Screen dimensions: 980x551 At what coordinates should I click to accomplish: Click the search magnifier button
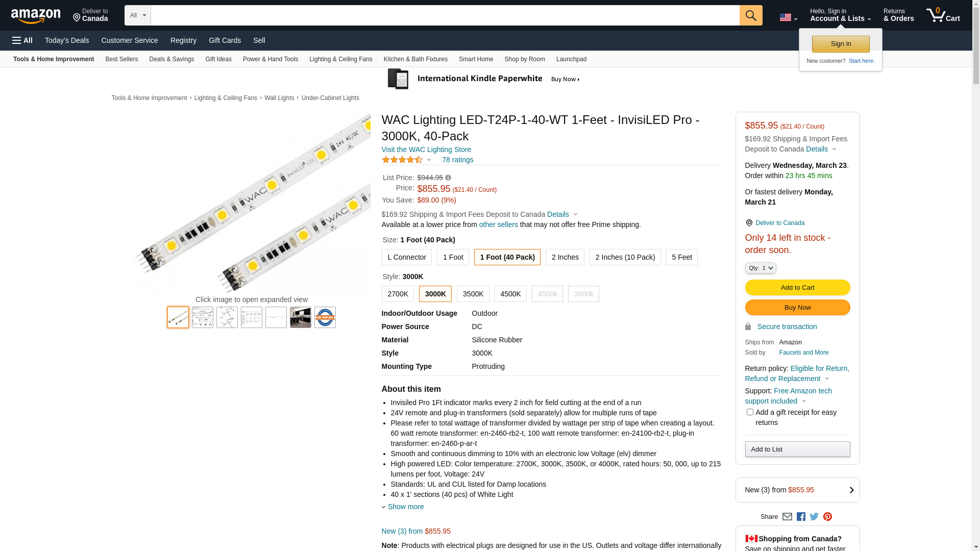[x=750, y=15]
